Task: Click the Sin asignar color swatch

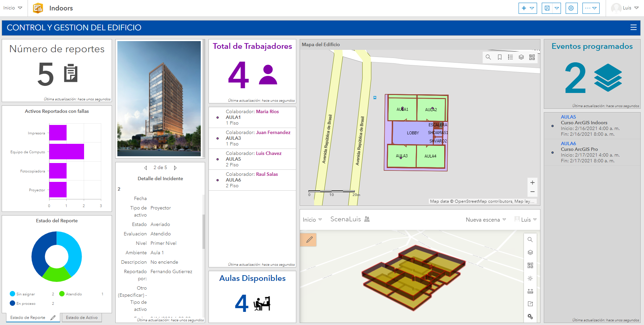Action: pyautogui.click(x=12, y=294)
